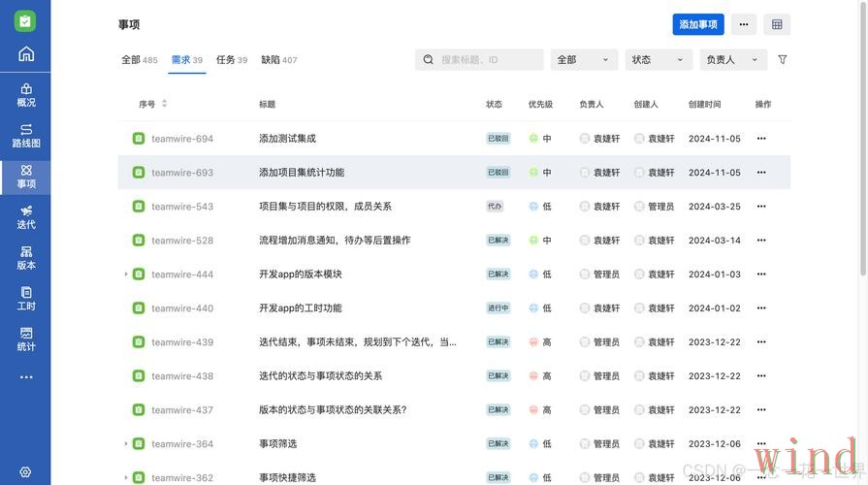Expand the teamwire-364 row
The image size is (868, 485).
(125, 444)
